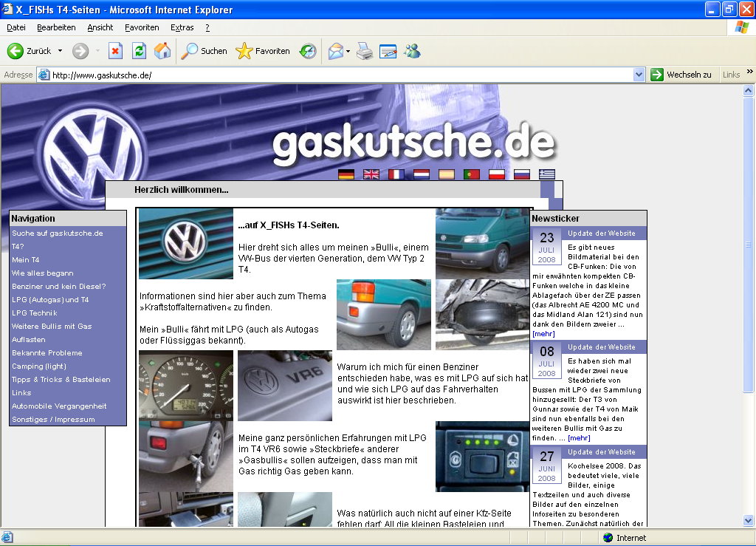Viewport: 756px width, 546px height.
Task: Open Sonstiges / Impressum link
Action: [x=53, y=420]
